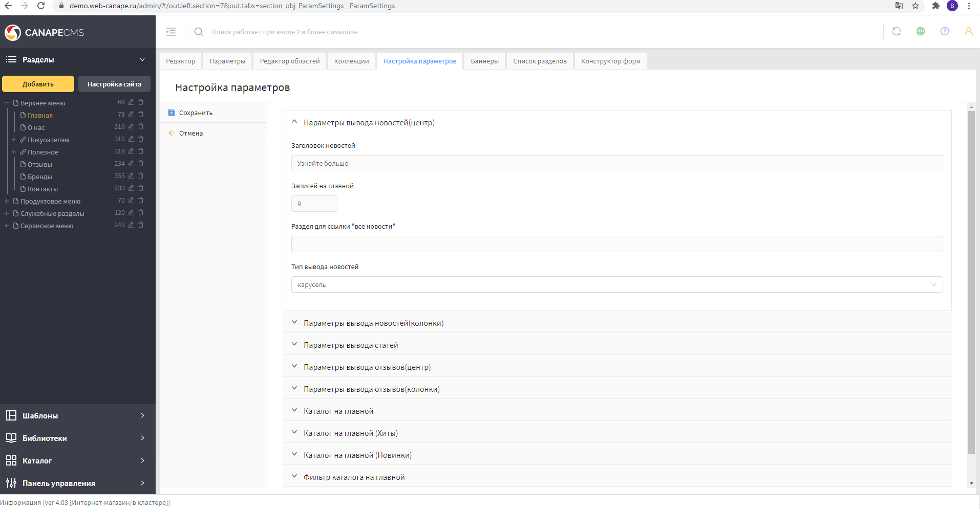This screenshot has height=509, width=980.
Task: Click the Добавить button
Action: 38,84
